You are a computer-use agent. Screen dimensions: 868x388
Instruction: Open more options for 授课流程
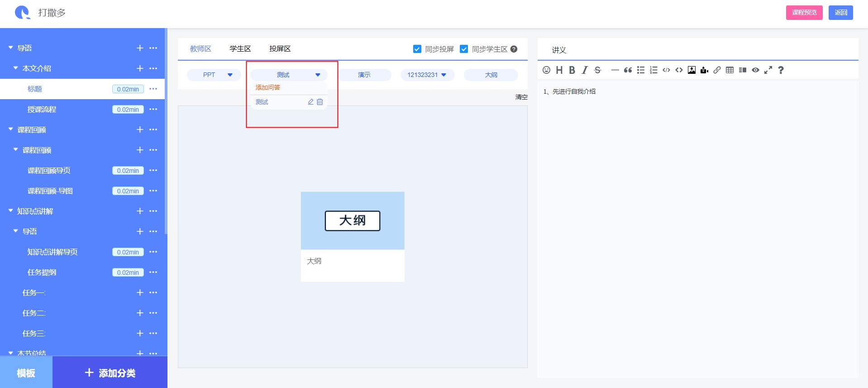coord(153,109)
